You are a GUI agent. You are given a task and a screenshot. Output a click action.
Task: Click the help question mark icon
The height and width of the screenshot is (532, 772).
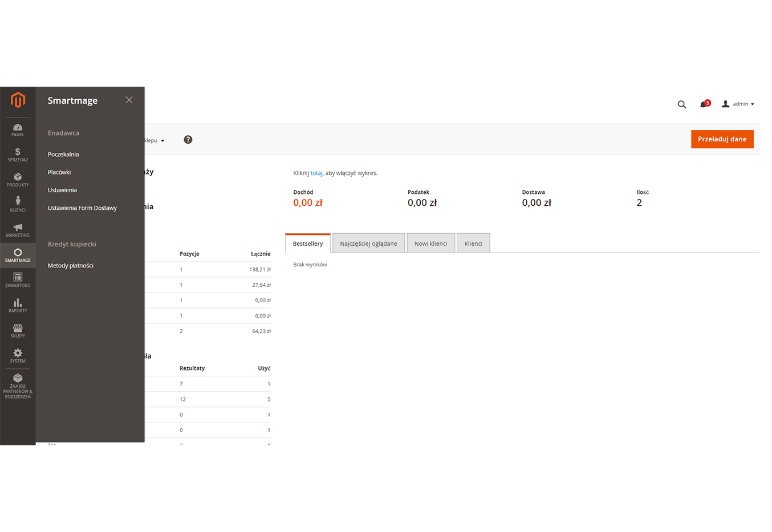188,140
